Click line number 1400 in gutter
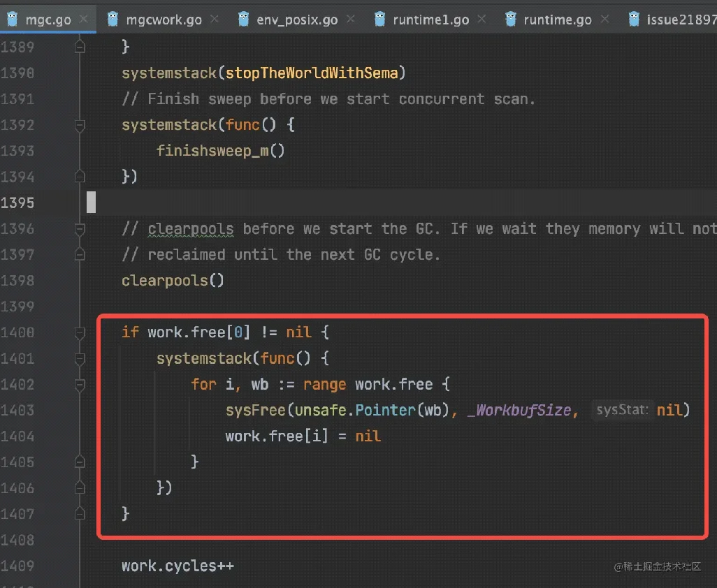717x588 pixels. coord(17,332)
